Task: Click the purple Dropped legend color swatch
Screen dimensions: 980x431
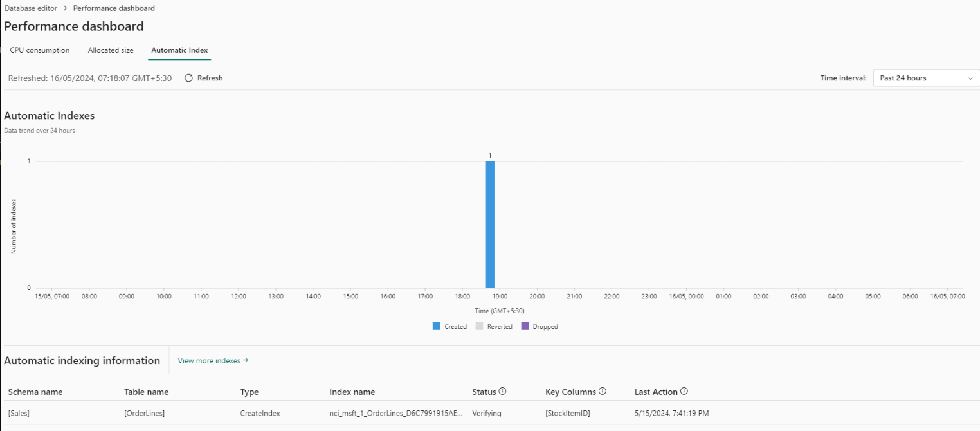Action: (525, 326)
